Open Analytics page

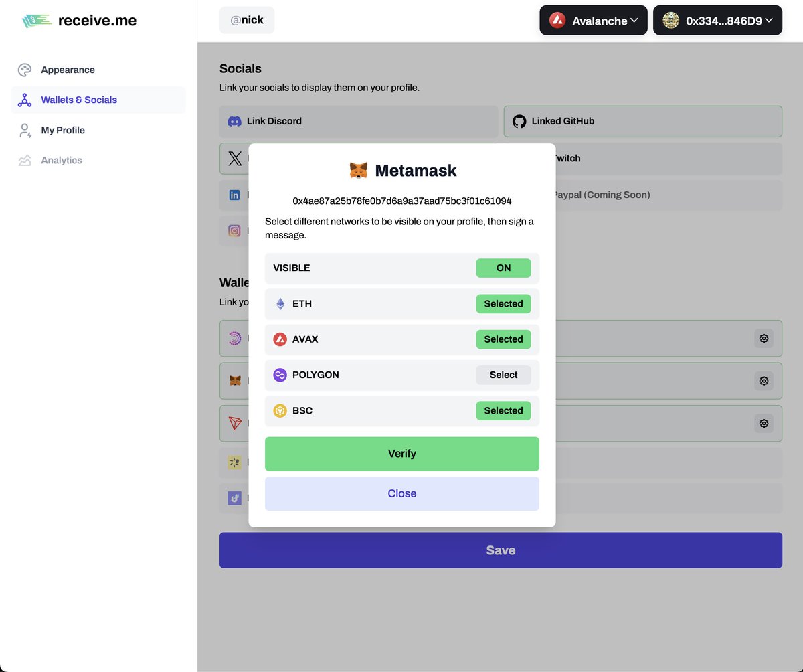[98, 160]
